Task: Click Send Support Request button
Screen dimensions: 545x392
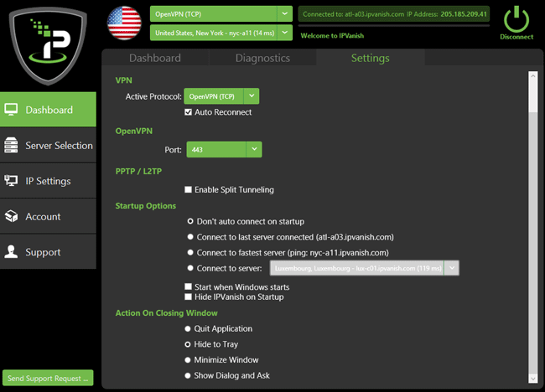Action: point(48,378)
